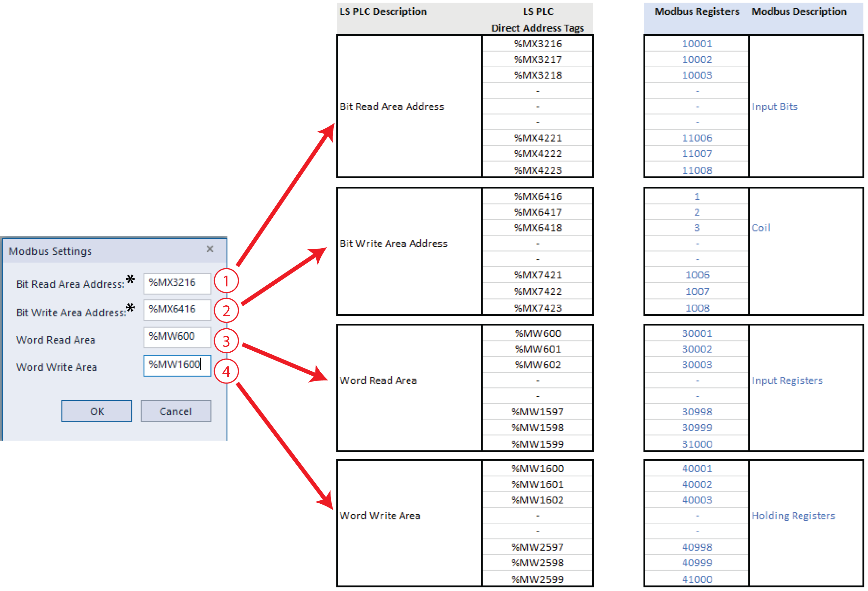Click the Bit Read Area Address field
This screenshot has width=868, height=591.
177,283
